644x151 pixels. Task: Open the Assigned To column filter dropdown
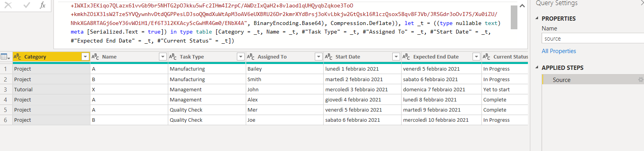click(x=319, y=57)
